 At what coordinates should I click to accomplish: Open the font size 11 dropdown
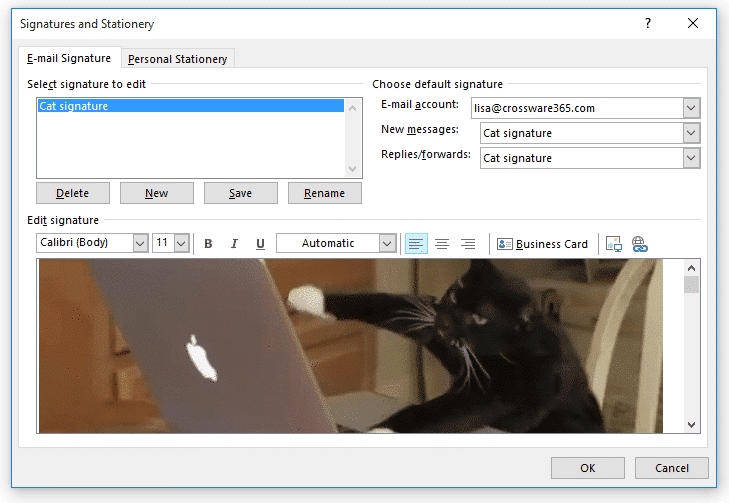pos(182,243)
